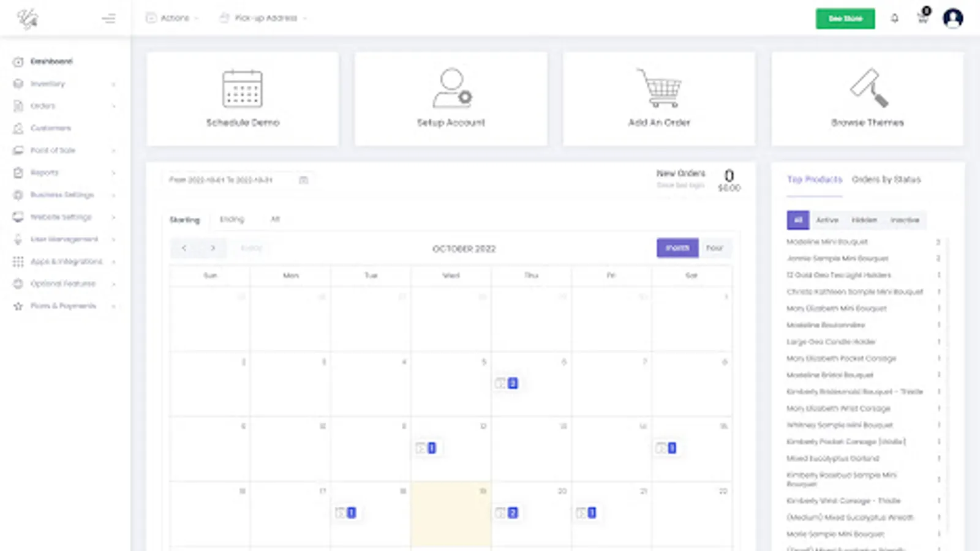The image size is (980, 551).
Task: Filter top products by Hidden
Action: pos(864,220)
